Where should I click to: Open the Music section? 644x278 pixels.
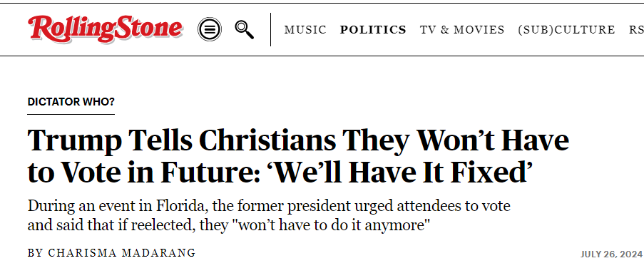[305, 30]
